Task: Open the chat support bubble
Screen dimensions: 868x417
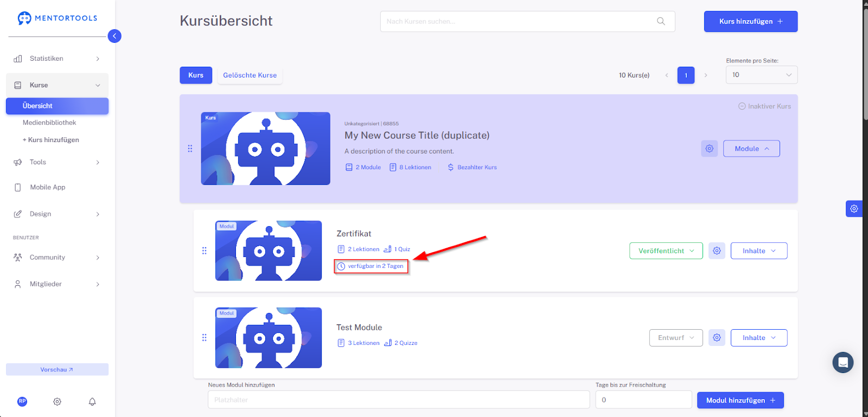Action: coord(843,363)
